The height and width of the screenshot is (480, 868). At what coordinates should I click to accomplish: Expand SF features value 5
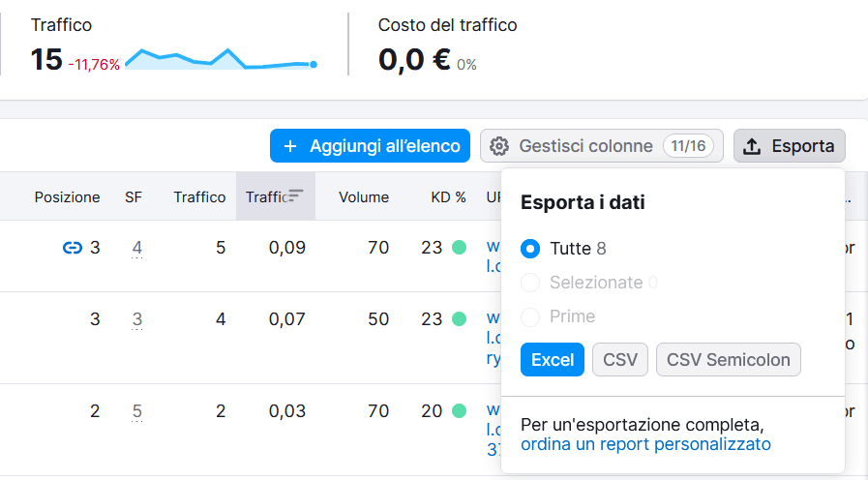coord(137,411)
